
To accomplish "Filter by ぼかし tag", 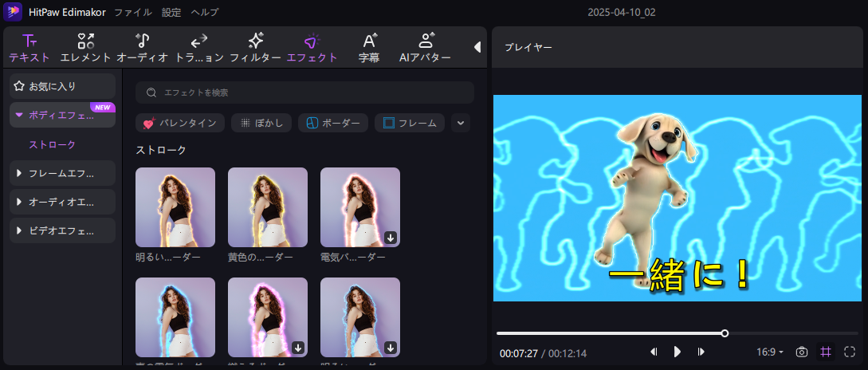I will (x=261, y=123).
